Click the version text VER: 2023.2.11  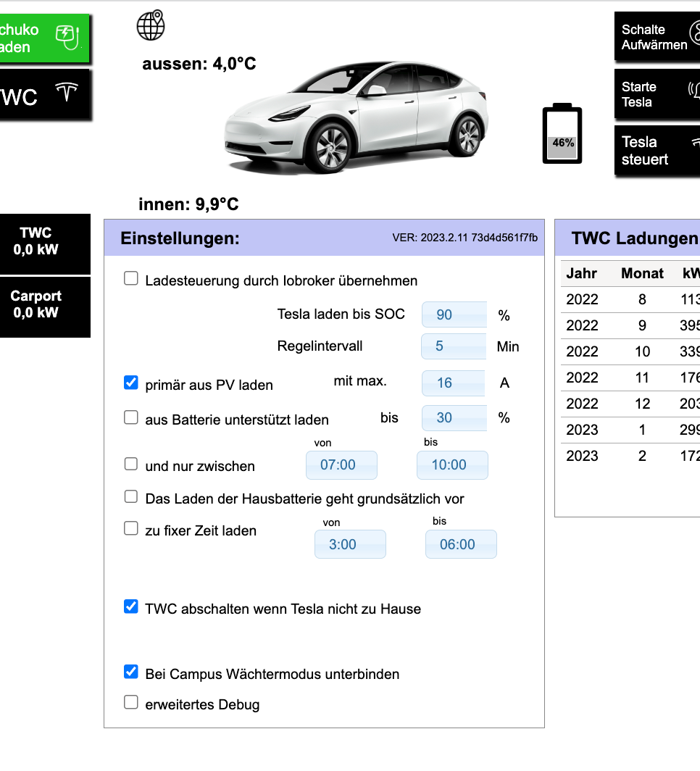click(x=464, y=238)
